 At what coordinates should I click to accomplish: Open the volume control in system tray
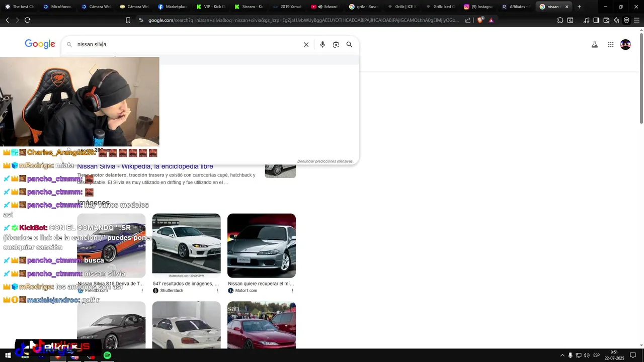pos(587,355)
